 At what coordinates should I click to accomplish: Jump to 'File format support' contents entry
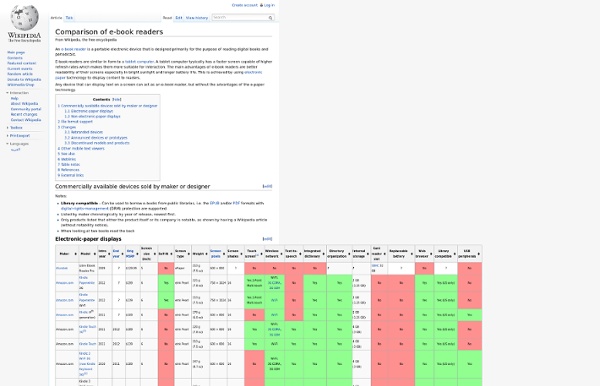[x=75, y=122]
